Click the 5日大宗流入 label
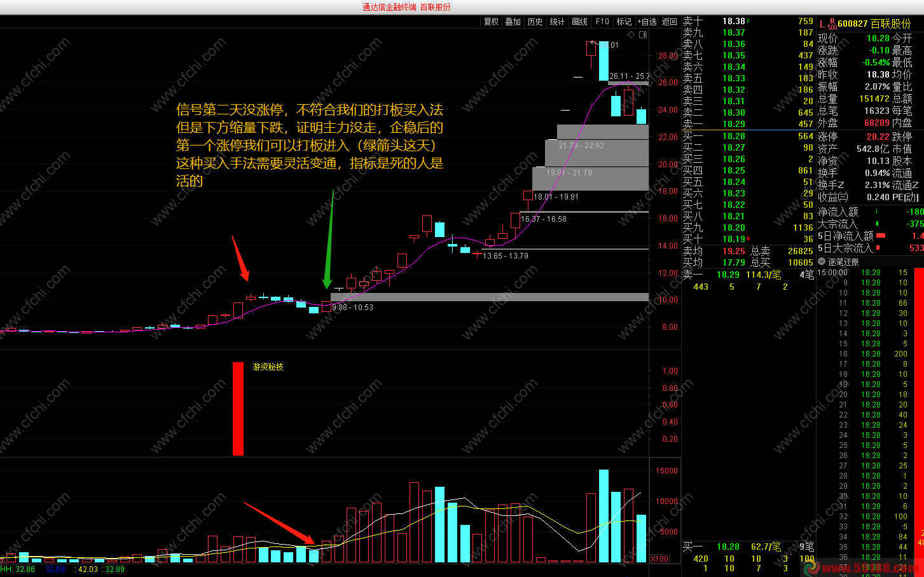924x577 pixels. (845, 248)
